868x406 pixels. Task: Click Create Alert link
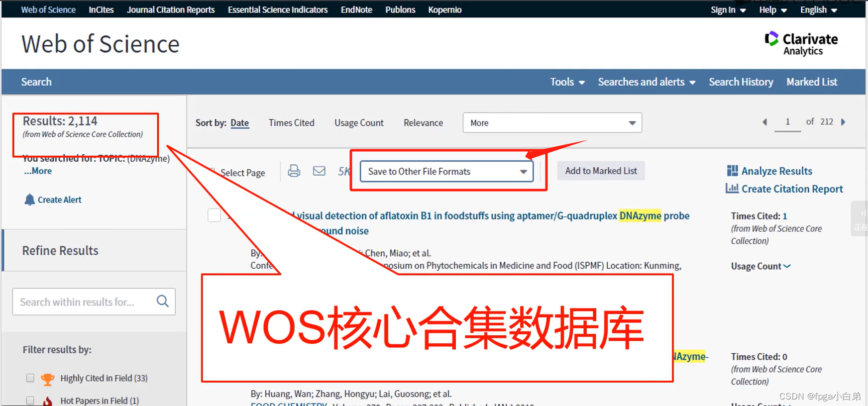click(59, 200)
